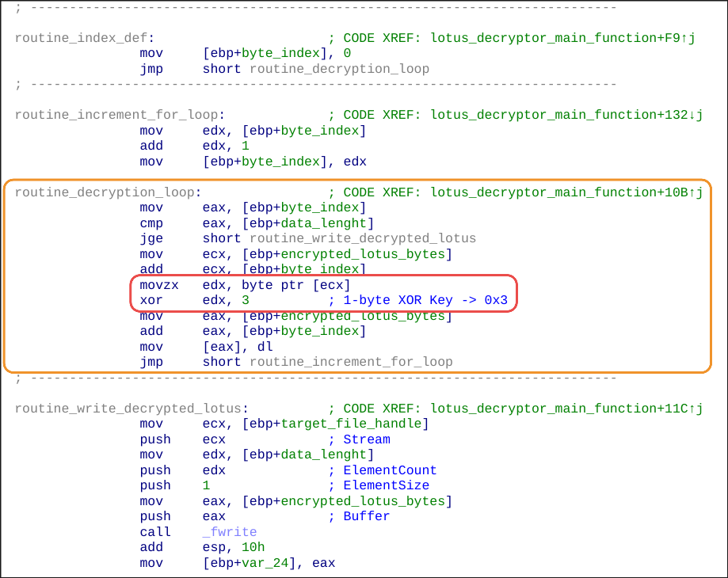Viewport: 728px width, 578px height.
Task: Select 'mov ecx, [ebp+target_file_handle]' line
Action: pos(284,424)
